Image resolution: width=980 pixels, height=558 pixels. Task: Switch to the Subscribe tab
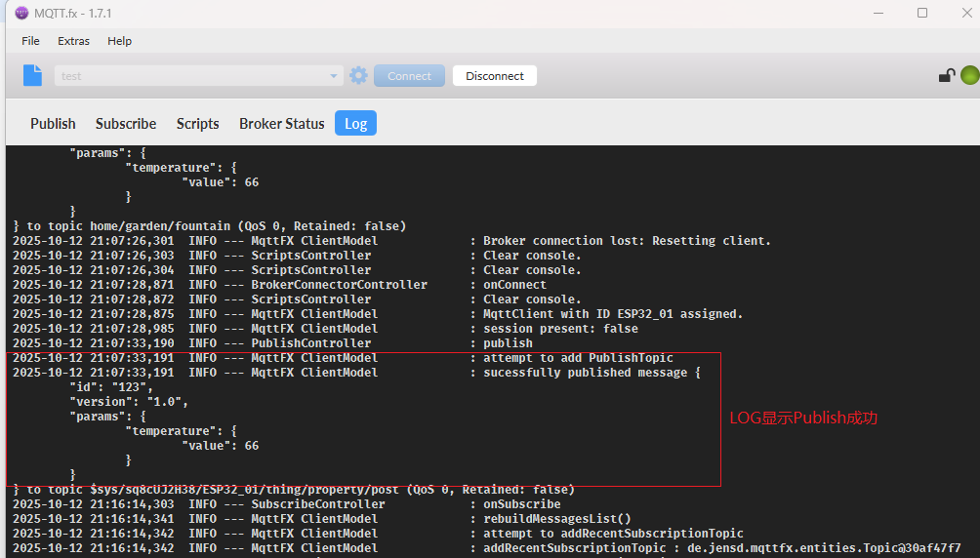tap(126, 124)
